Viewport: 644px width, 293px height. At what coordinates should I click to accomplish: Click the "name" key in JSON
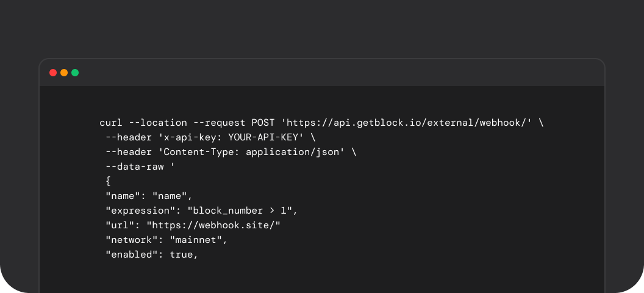[123, 196]
